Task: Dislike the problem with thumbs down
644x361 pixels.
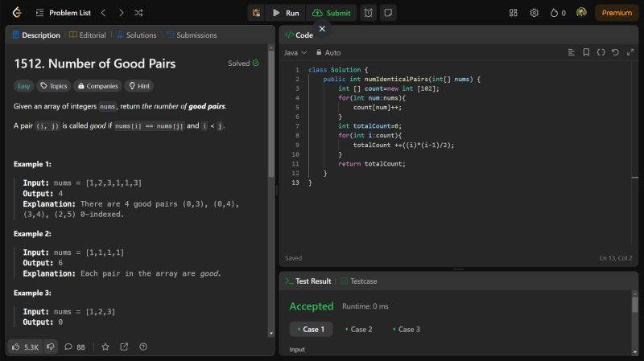Action: tap(50, 347)
